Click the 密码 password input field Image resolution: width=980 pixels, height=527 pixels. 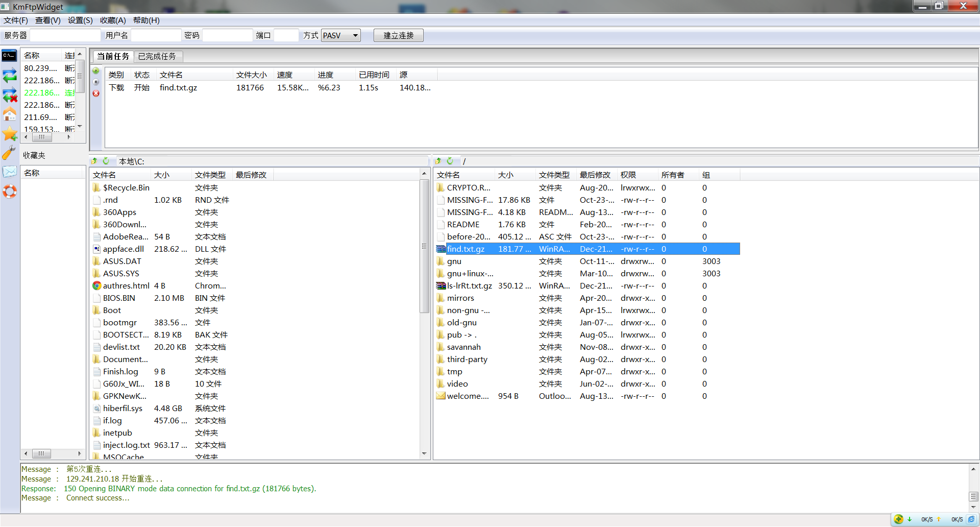click(x=228, y=36)
